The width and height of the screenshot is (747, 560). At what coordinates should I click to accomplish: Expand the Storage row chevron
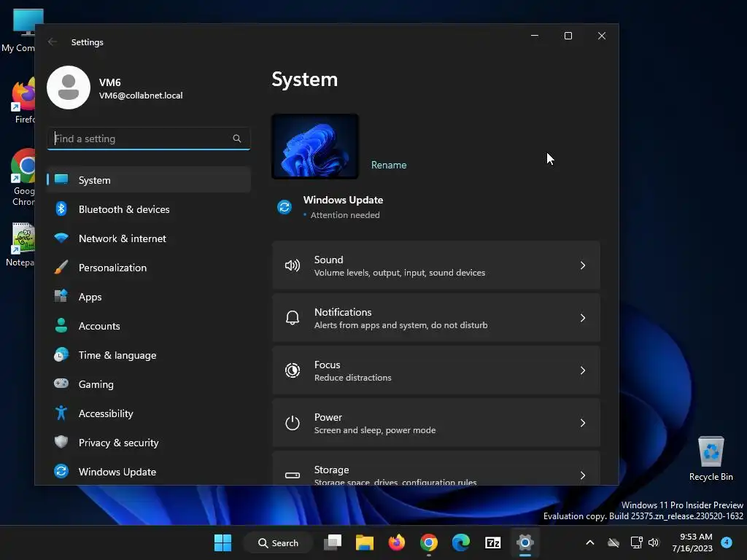point(583,475)
